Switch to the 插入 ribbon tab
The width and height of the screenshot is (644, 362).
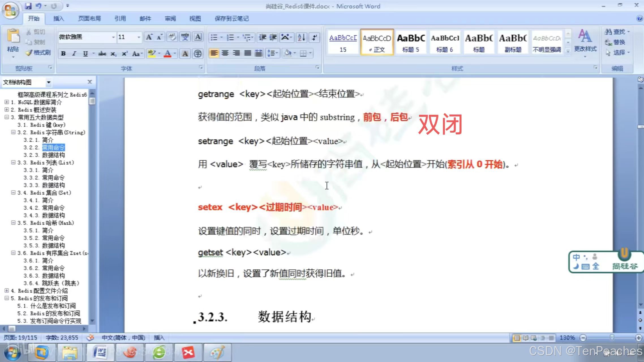pos(59,19)
